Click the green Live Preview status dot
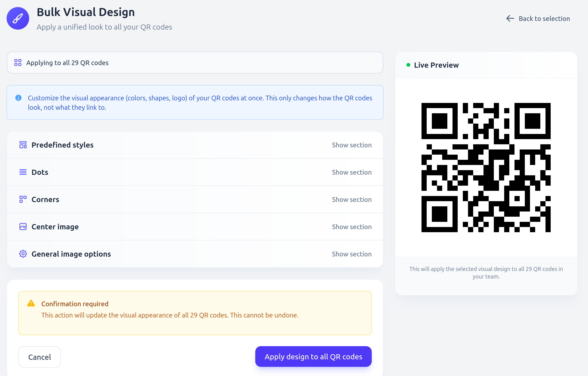The width and height of the screenshot is (588, 376). 408,65
